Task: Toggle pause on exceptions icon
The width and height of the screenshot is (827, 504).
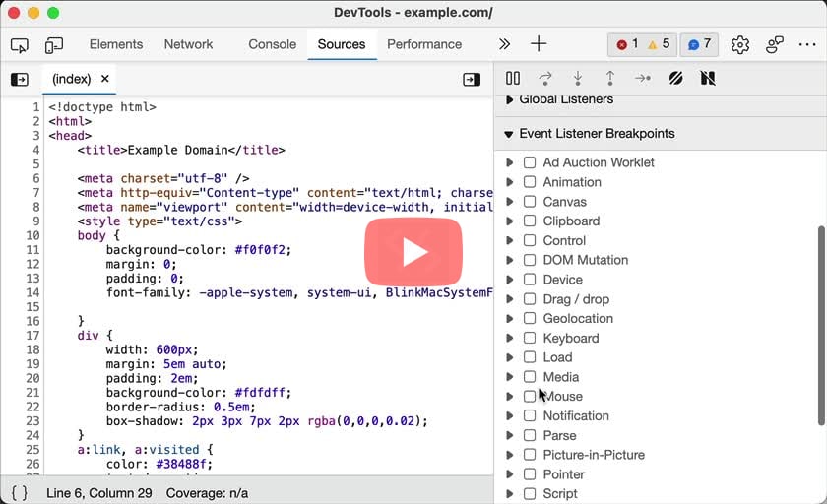Action: pos(708,79)
